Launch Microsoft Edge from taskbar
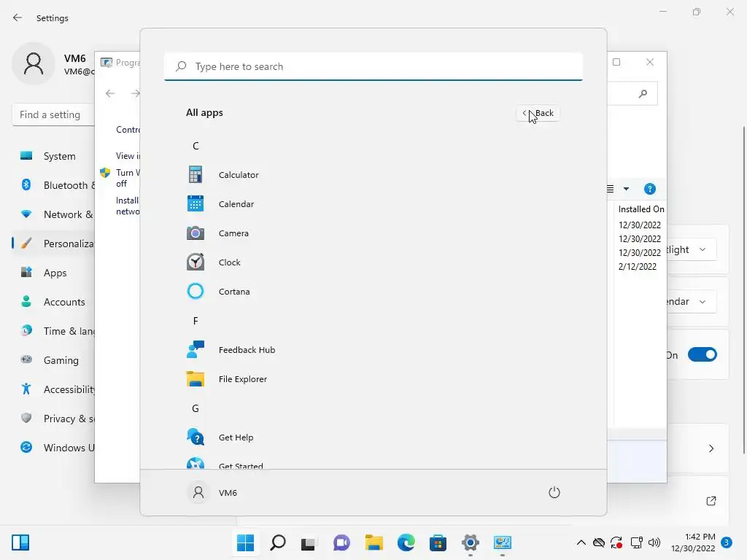The width and height of the screenshot is (747, 560). (406, 542)
